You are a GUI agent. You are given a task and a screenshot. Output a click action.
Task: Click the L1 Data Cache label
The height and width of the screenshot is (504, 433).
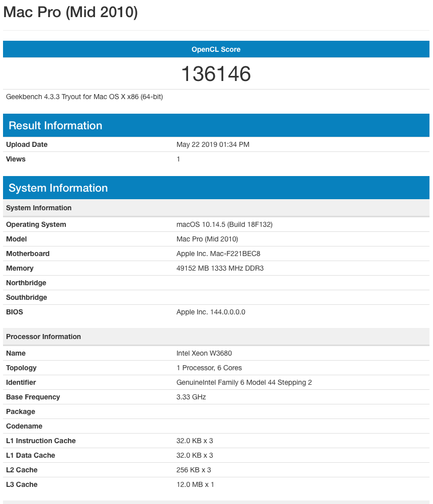pyautogui.click(x=31, y=456)
